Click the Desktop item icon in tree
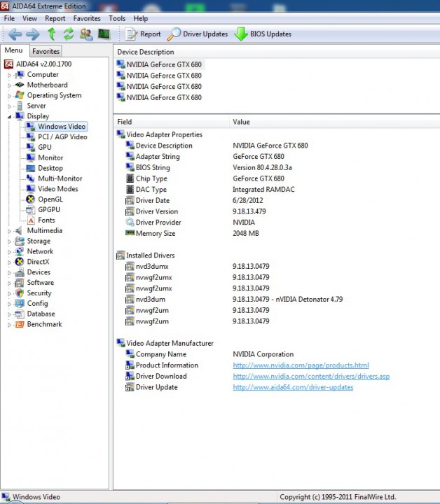Image resolution: width=440 pixels, height=504 pixels. pos(31,168)
